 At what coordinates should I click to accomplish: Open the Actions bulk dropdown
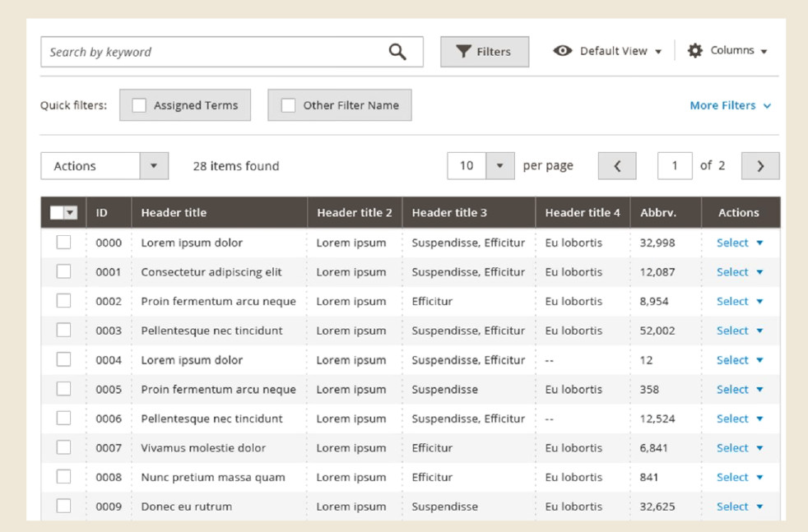104,166
